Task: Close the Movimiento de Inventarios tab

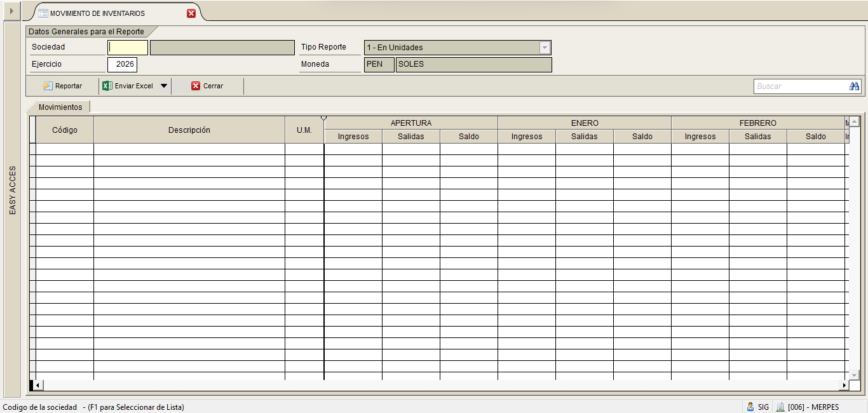Action: (x=191, y=13)
